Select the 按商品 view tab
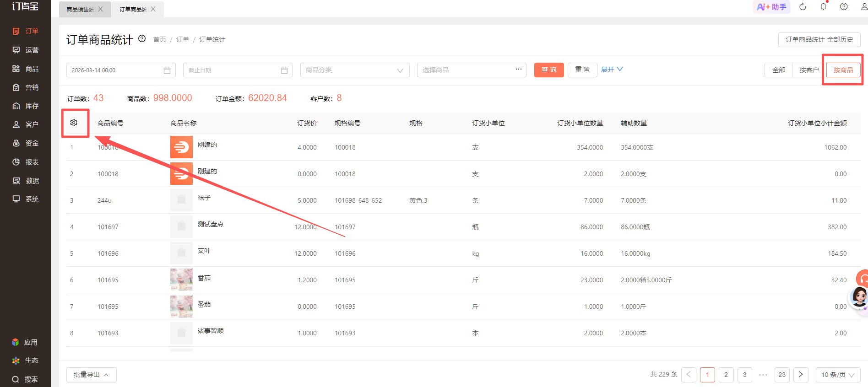This screenshot has height=387, width=868. pos(843,70)
